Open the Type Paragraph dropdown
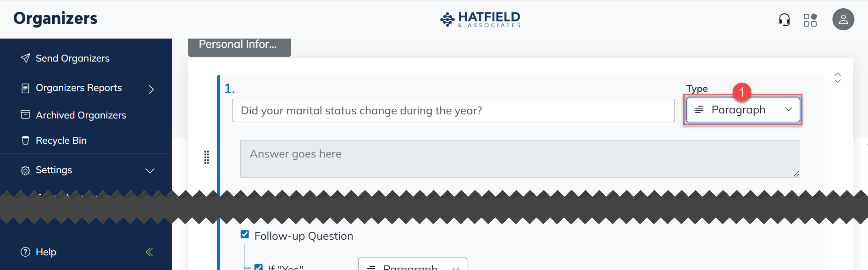868x270 pixels. click(x=742, y=110)
